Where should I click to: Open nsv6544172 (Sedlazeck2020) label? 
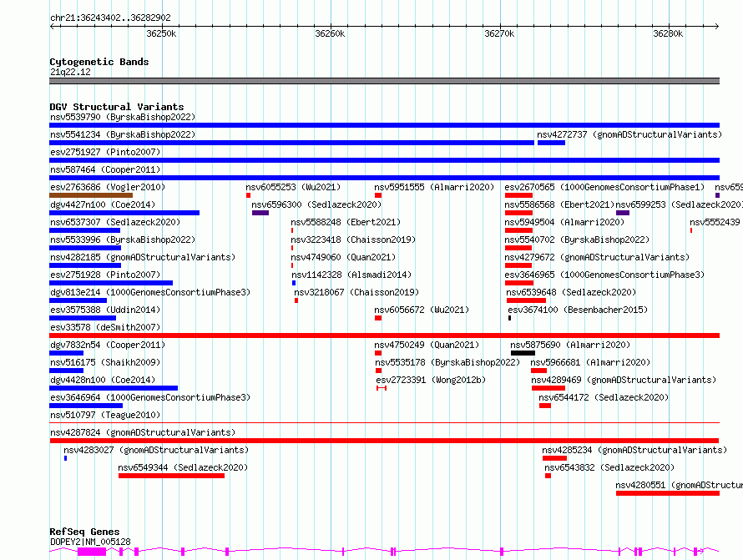click(604, 397)
